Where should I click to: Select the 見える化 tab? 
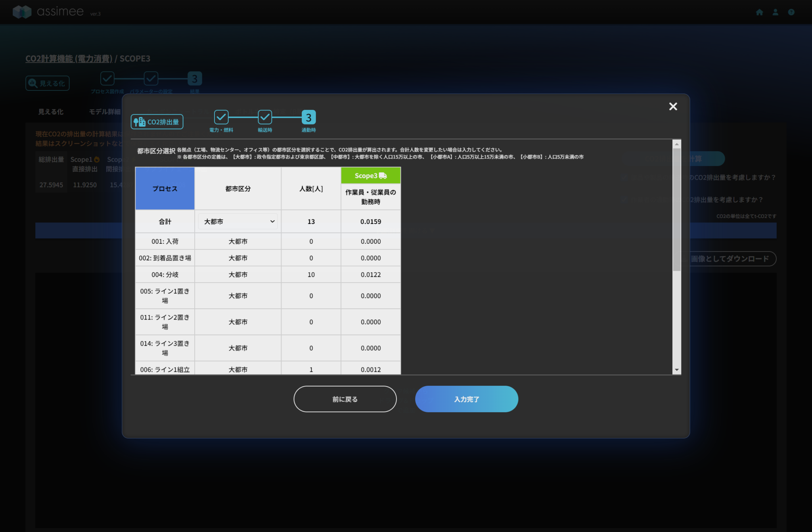51,112
